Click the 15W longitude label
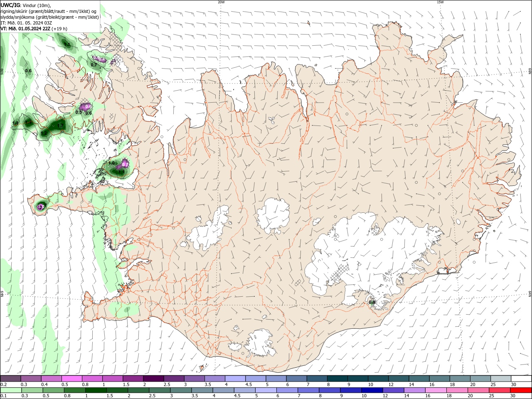532x399 pixels. coord(440,2)
